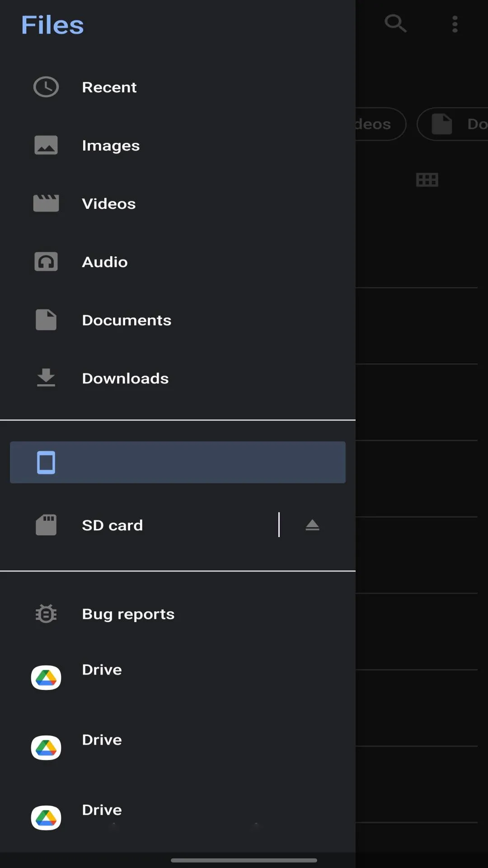
Task: Tap the partially visible Videos filter chip
Action: tap(380, 124)
